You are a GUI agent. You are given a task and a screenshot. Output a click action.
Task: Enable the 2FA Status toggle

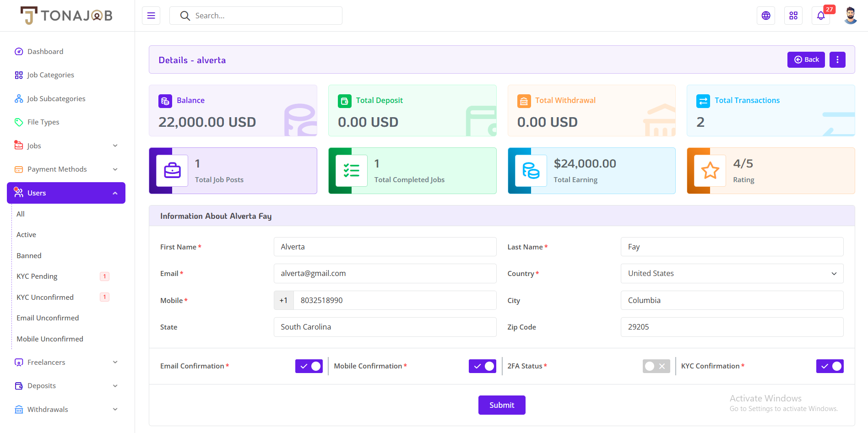pyautogui.click(x=656, y=366)
